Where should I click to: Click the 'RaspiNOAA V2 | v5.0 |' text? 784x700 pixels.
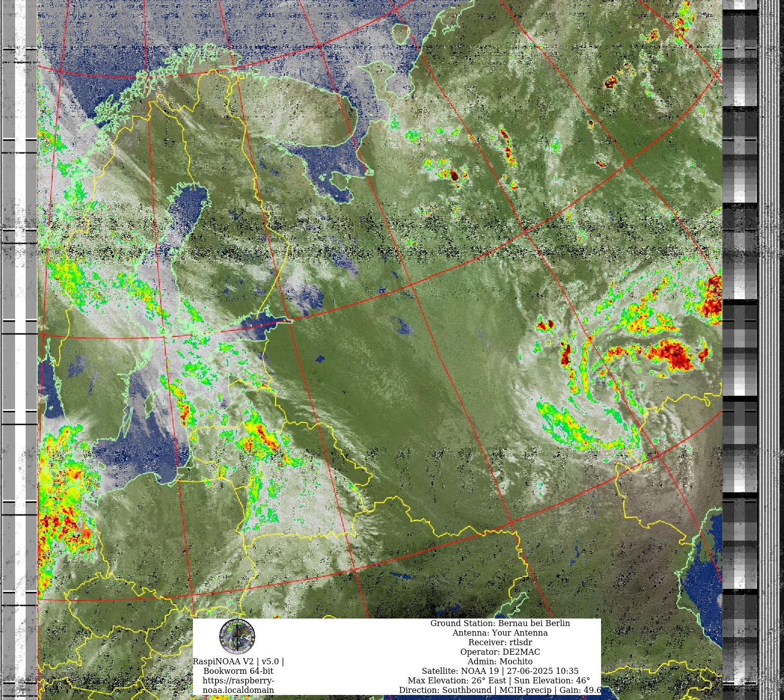point(238,661)
